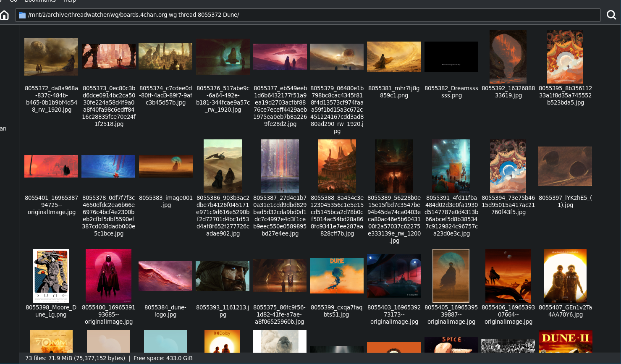Image resolution: width=621 pixels, height=364 pixels.
Task: Select the SPICE poster thumbnail
Action: 451,344
